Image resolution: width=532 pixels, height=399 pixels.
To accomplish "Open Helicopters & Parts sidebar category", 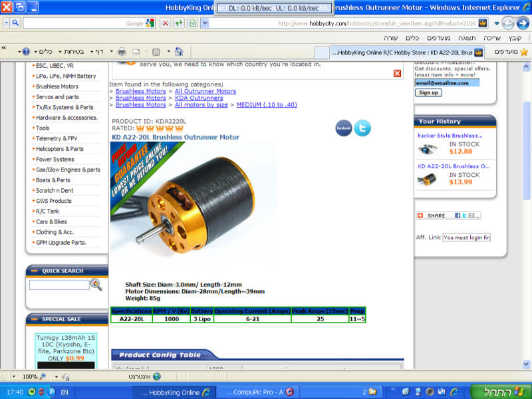I will [x=60, y=149].
